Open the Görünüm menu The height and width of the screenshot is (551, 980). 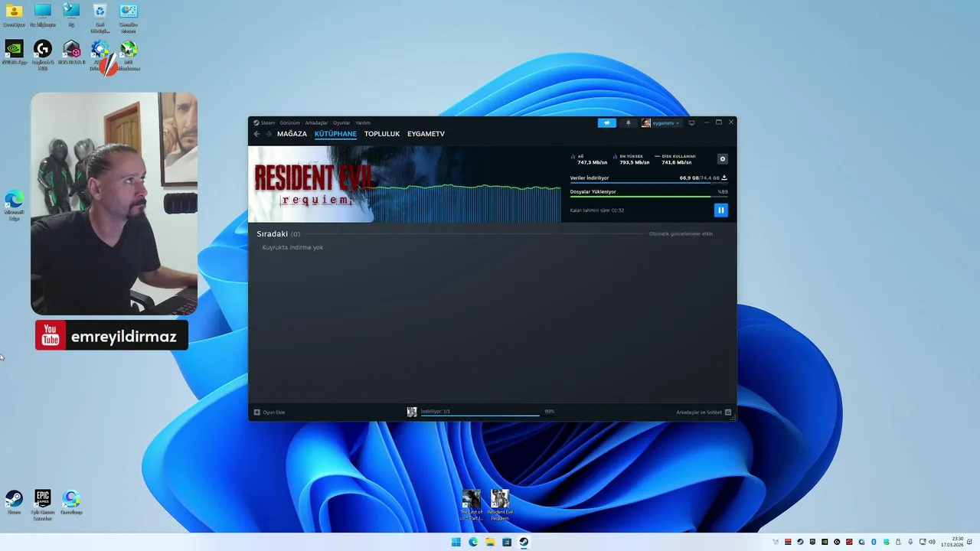[x=289, y=122]
